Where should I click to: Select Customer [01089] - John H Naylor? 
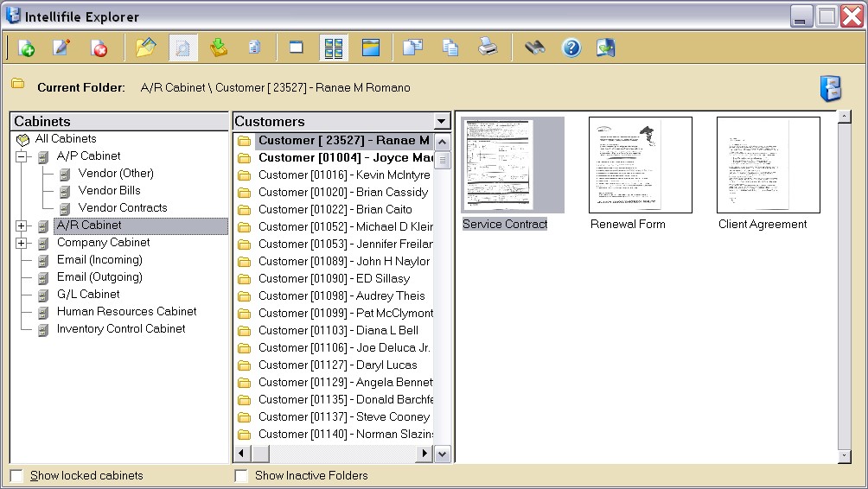coord(344,261)
